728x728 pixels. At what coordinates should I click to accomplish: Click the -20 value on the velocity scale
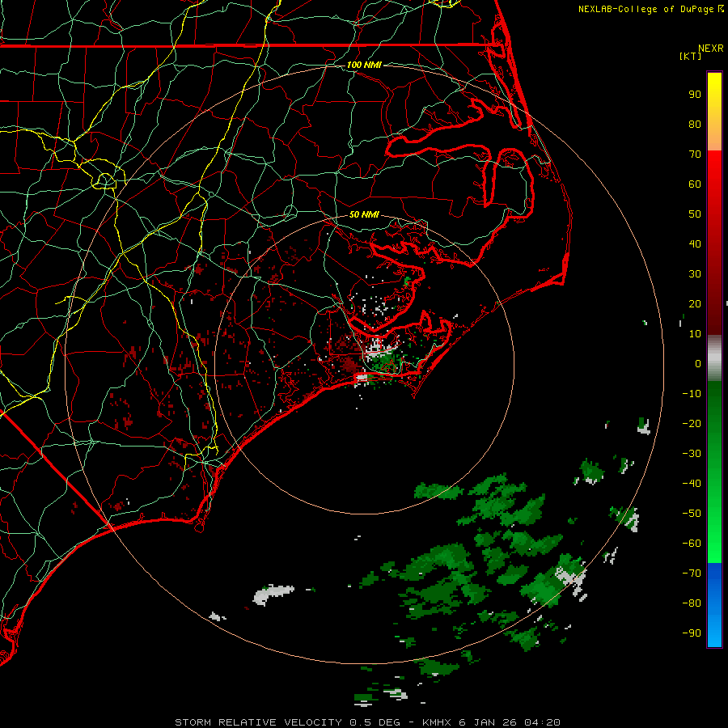(692, 423)
